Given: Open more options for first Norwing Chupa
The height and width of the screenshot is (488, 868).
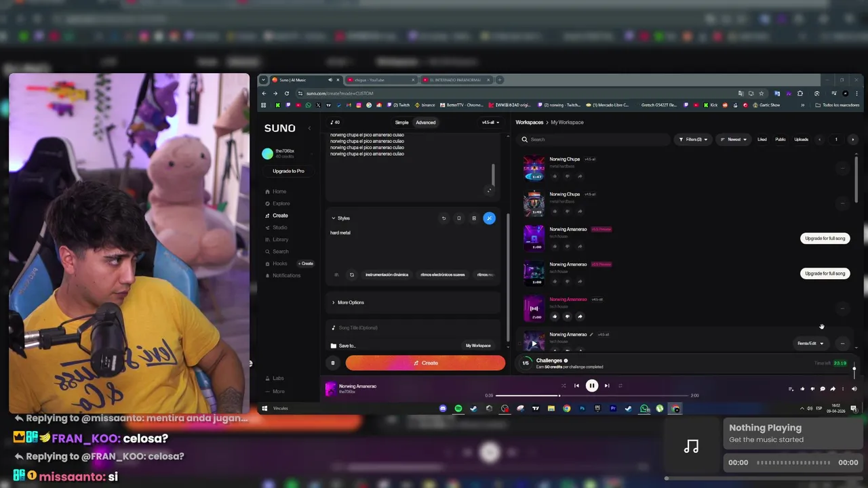Looking at the screenshot, I should point(842,168).
